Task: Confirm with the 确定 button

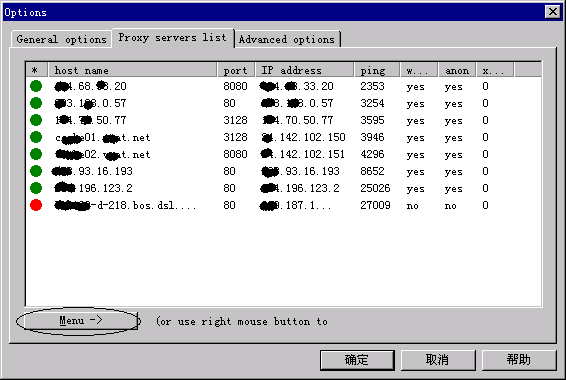Action: (357, 360)
